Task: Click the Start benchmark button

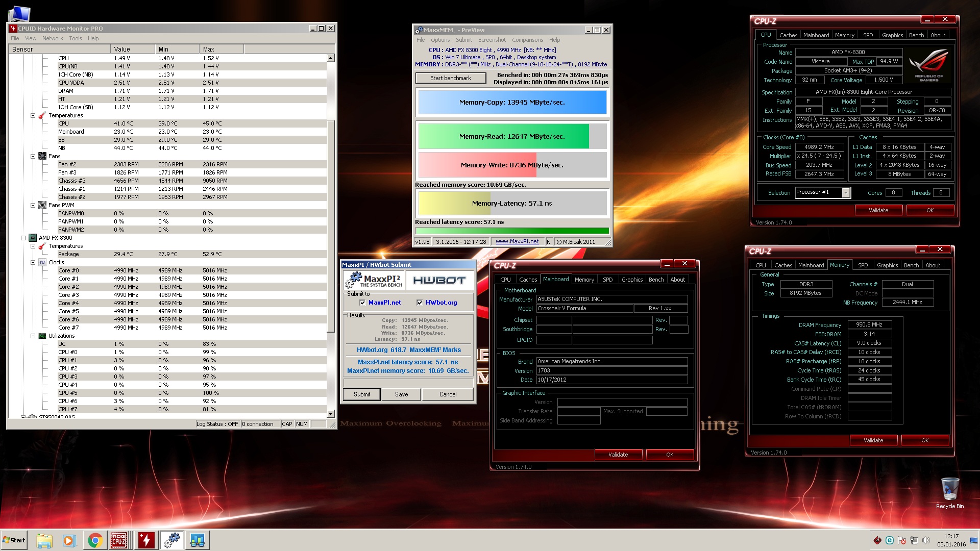Action: pyautogui.click(x=450, y=78)
